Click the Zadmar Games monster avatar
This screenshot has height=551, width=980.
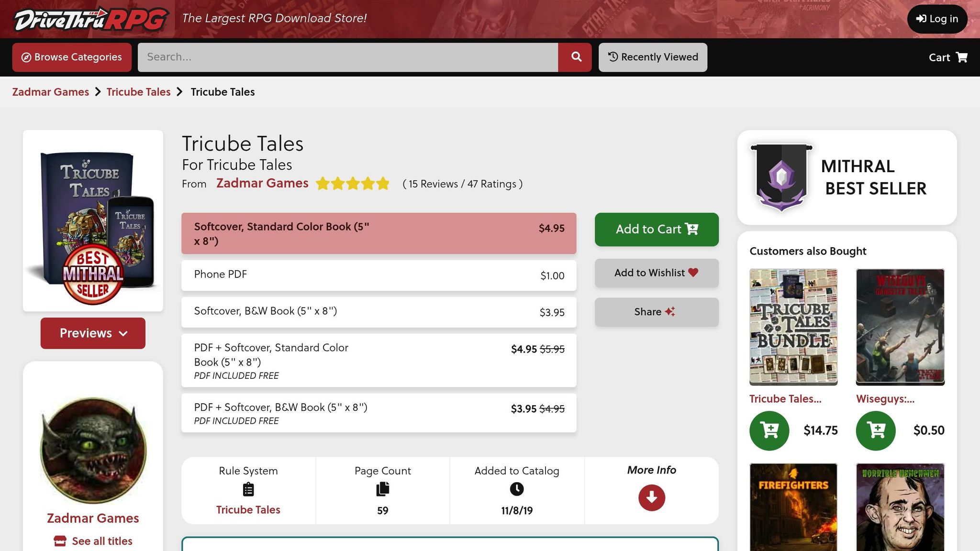[x=93, y=451]
